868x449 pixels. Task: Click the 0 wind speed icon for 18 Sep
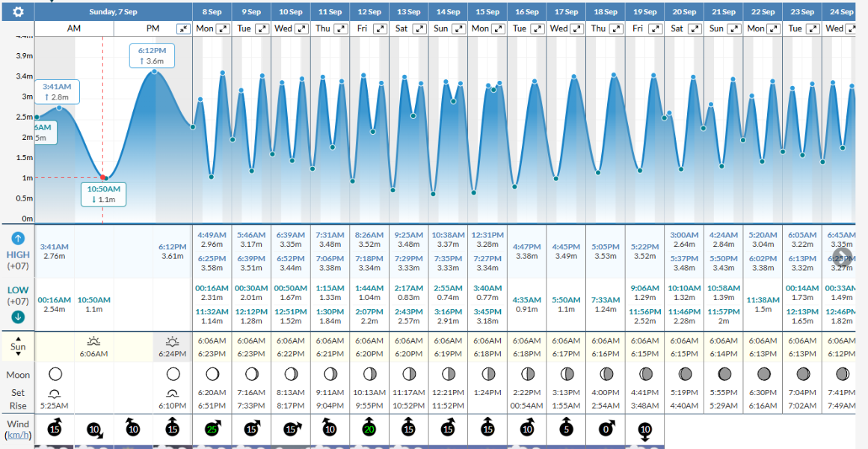pyautogui.click(x=605, y=429)
